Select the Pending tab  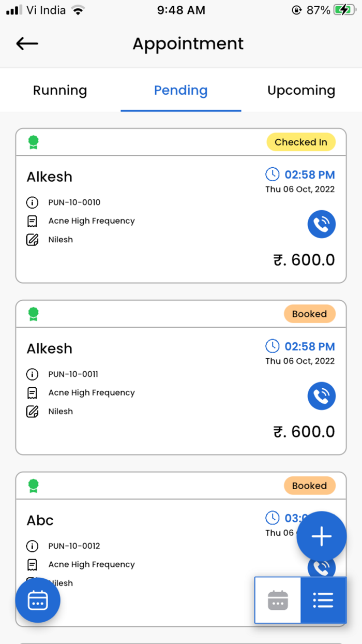click(x=180, y=91)
